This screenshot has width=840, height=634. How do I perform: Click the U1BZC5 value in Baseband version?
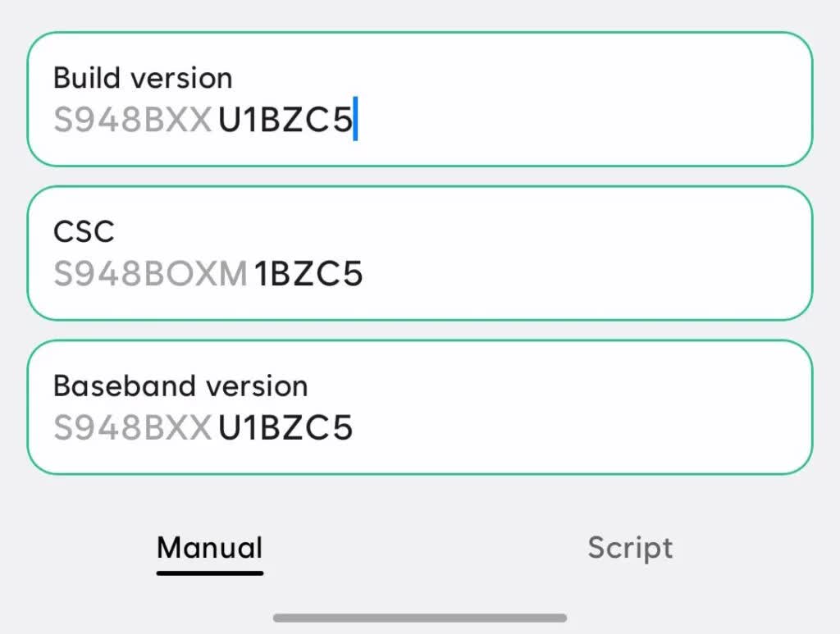(x=285, y=427)
